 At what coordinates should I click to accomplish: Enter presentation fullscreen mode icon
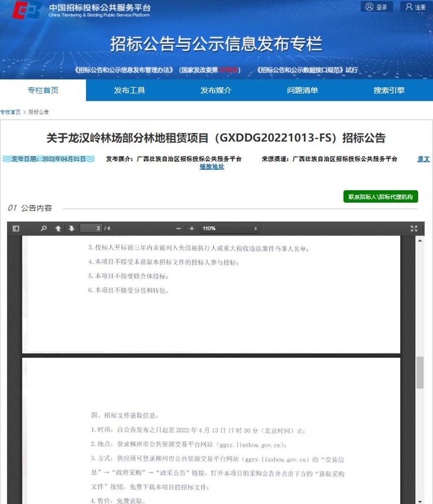414,228
